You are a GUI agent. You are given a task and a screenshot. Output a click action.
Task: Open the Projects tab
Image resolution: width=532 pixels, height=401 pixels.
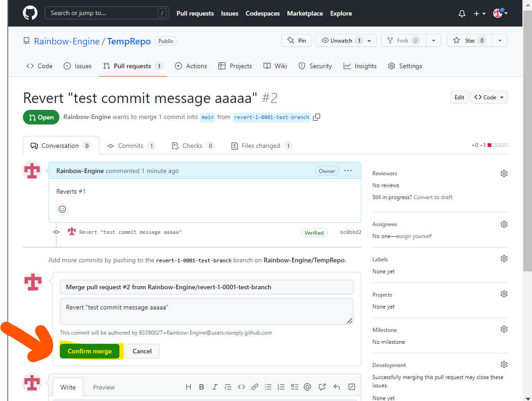[235, 66]
